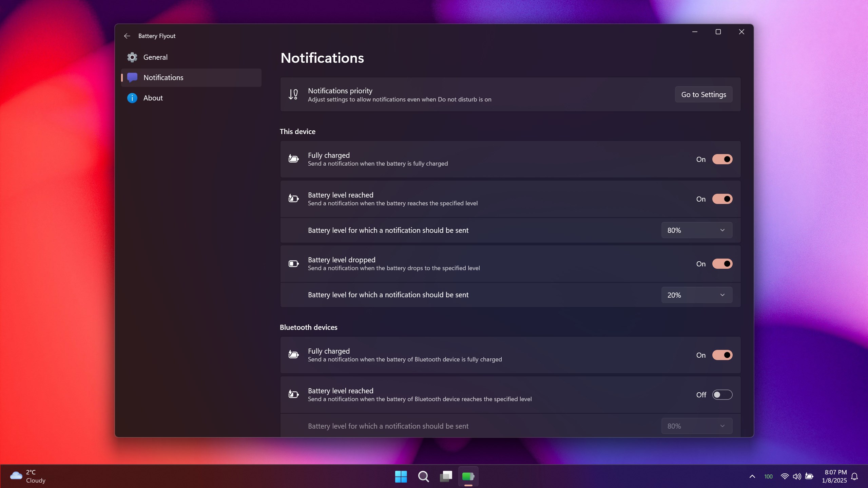Open the Windows Start menu
The width and height of the screenshot is (868, 488).
click(x=401, y=476)
